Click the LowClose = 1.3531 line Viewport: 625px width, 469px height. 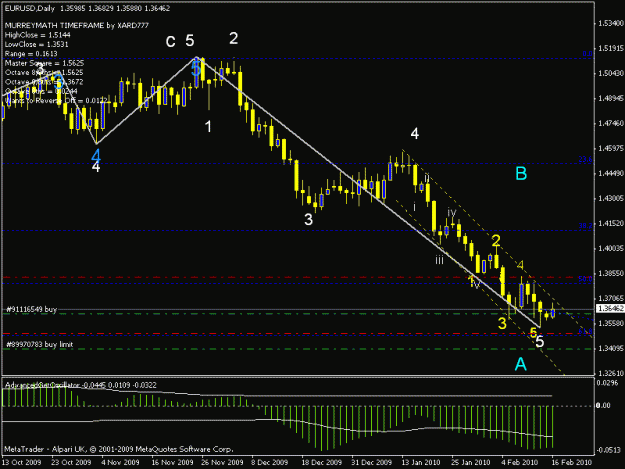click(x=36, y=45)
